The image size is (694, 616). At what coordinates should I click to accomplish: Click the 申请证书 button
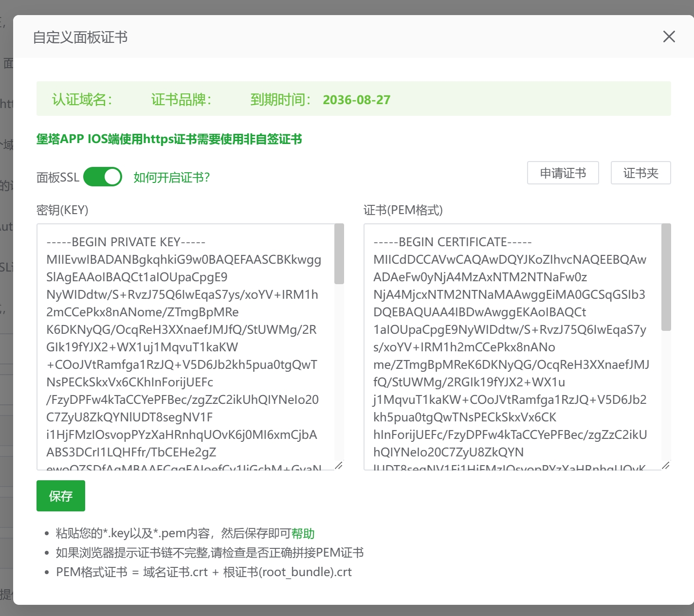coord(563,173)
